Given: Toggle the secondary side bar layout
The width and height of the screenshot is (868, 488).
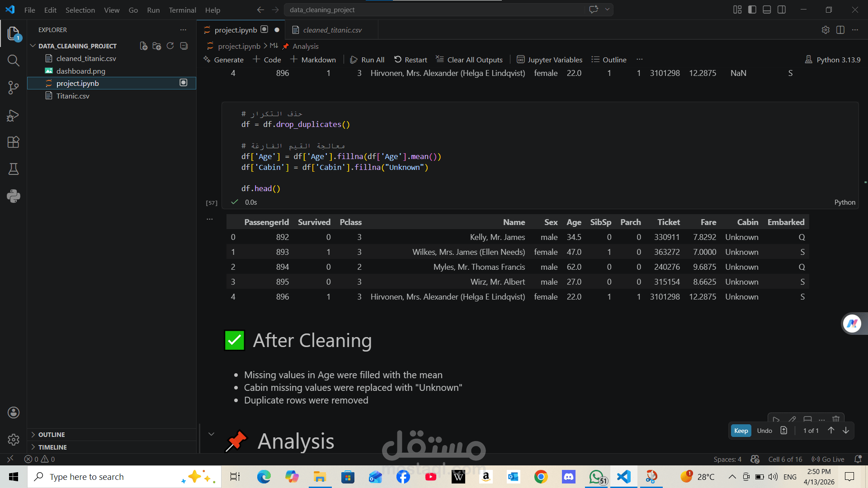Looking at the screenshot, I should [x=782, y=9].
